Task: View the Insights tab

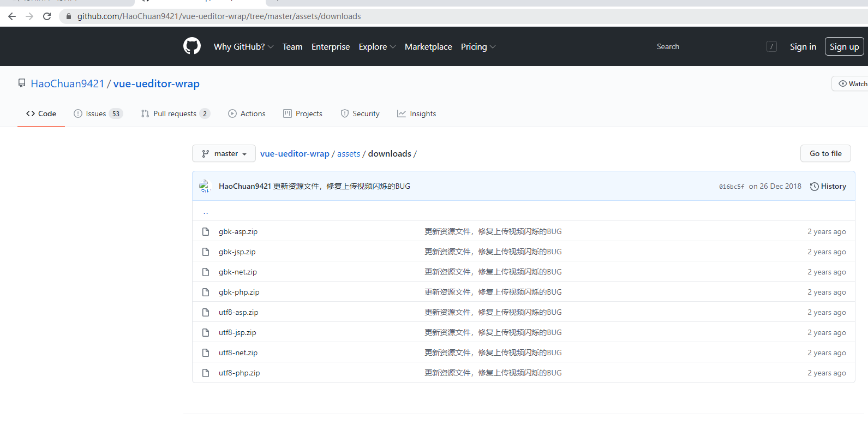Action: 417,114
